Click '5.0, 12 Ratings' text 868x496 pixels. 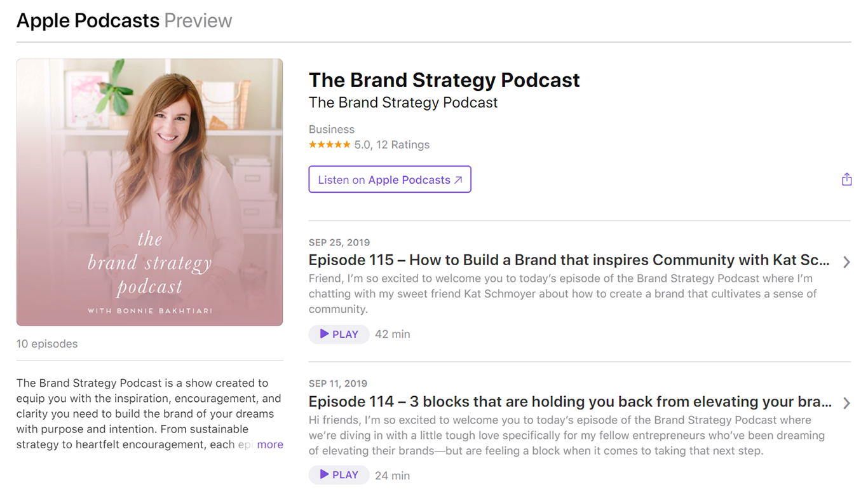(392, 145)
